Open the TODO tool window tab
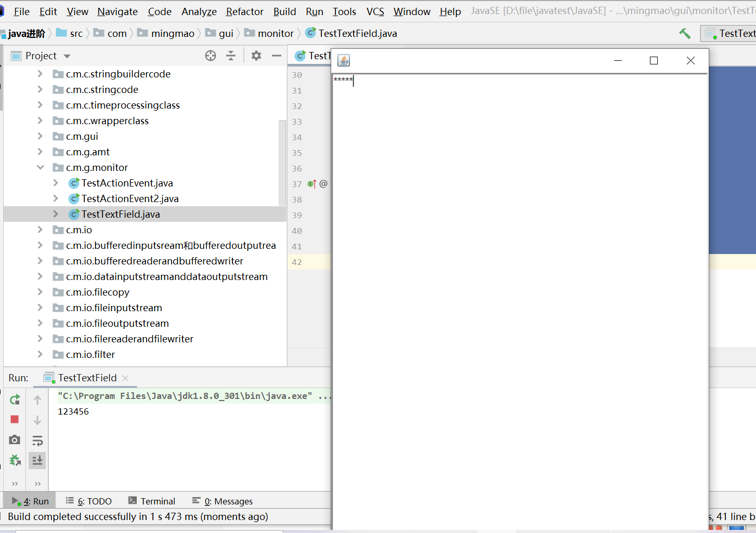Image resolution: width=756 pixels, height=533 pixels. click(89, 501)
